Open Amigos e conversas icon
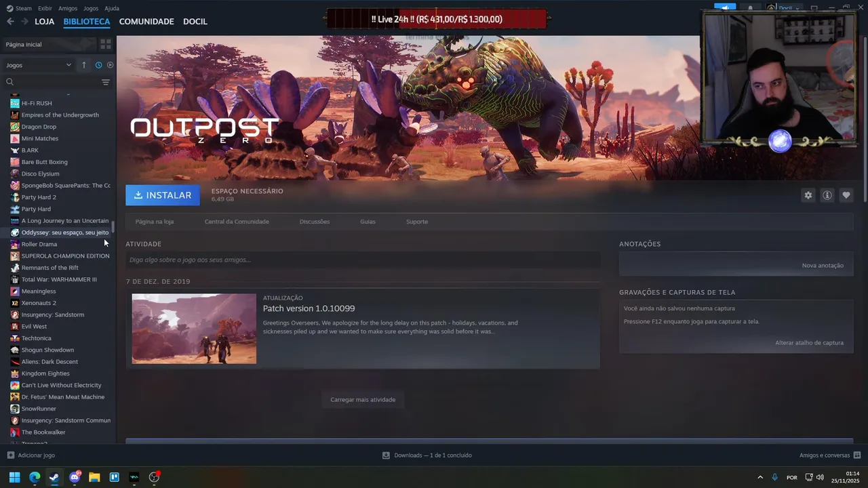Viewport: 868px width, 488px height. click(x=857, y=455)
